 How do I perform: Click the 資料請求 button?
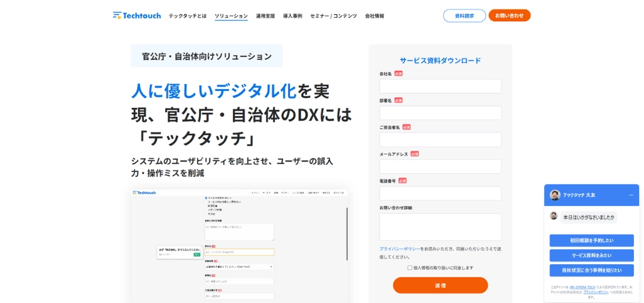coord(464,16)
